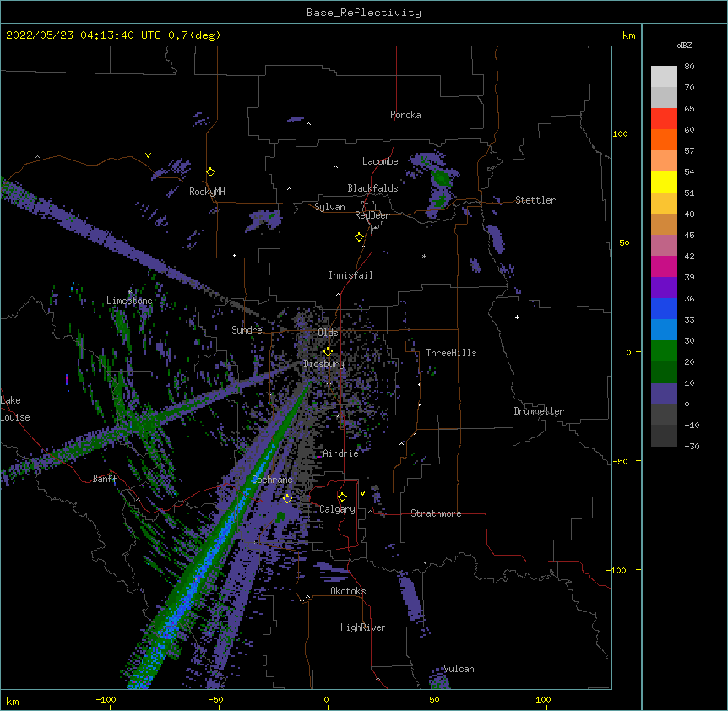Image resolution: width=728 pixels, height=711 pixels.
Task: Click the km unit label at the top right
Action: point(628,35)
